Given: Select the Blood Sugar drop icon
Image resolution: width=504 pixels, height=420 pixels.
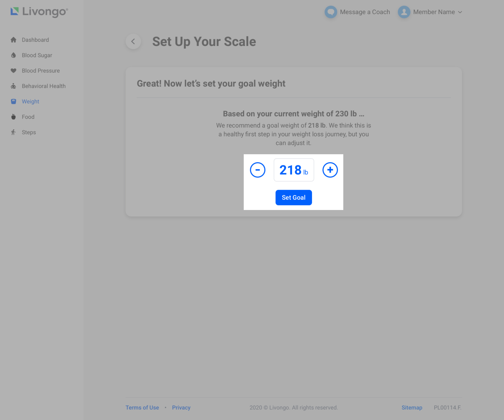Looking at the screenshot, I should coord(13,55).
